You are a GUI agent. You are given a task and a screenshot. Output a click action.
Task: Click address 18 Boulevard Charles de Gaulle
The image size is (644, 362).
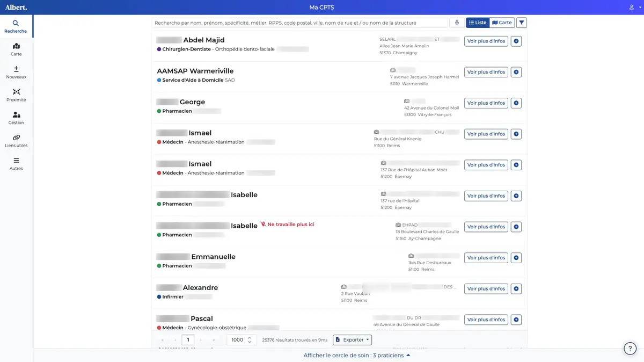coord(427,231)
